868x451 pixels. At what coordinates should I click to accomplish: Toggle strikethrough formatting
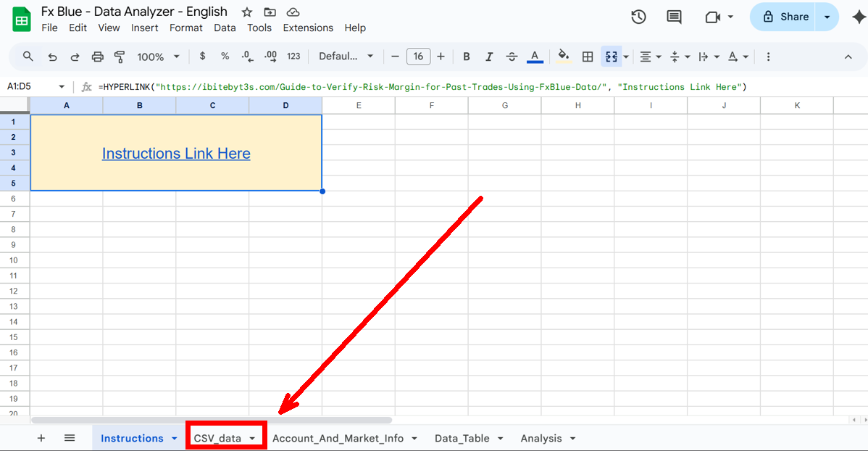point(512,57)
